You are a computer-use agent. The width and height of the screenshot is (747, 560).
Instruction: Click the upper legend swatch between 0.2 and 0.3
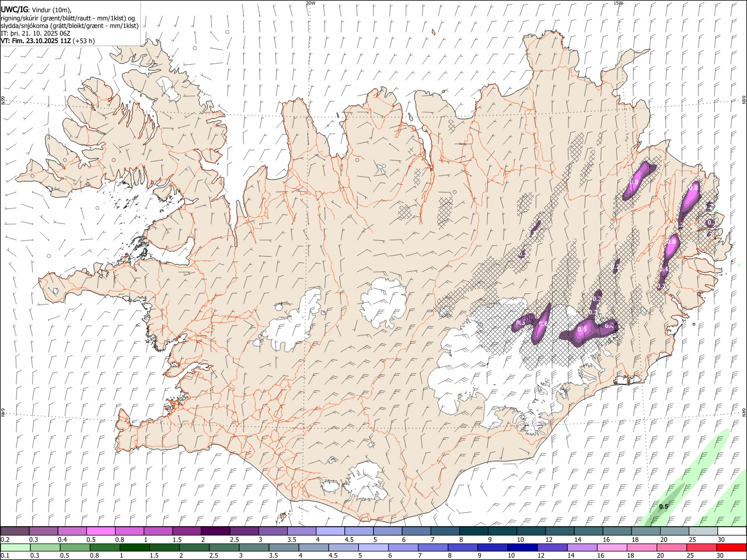(15, 531)
